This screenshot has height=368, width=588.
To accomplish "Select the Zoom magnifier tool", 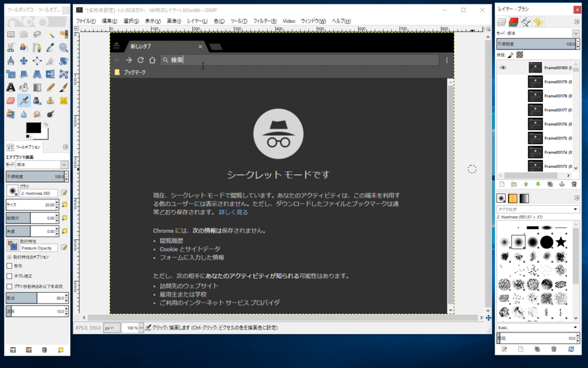I will click(x=64, y=48).
